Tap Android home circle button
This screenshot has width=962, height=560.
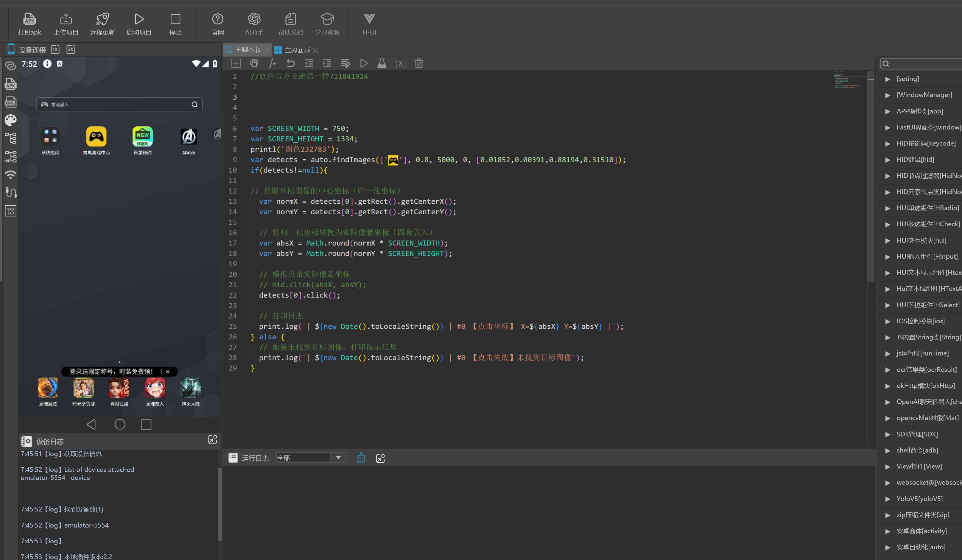coord(120,424)
